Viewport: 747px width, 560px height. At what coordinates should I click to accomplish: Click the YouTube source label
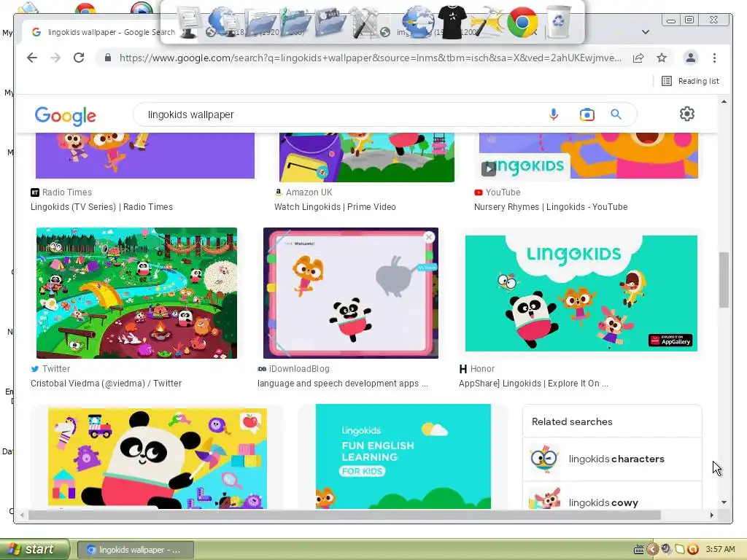503,192
